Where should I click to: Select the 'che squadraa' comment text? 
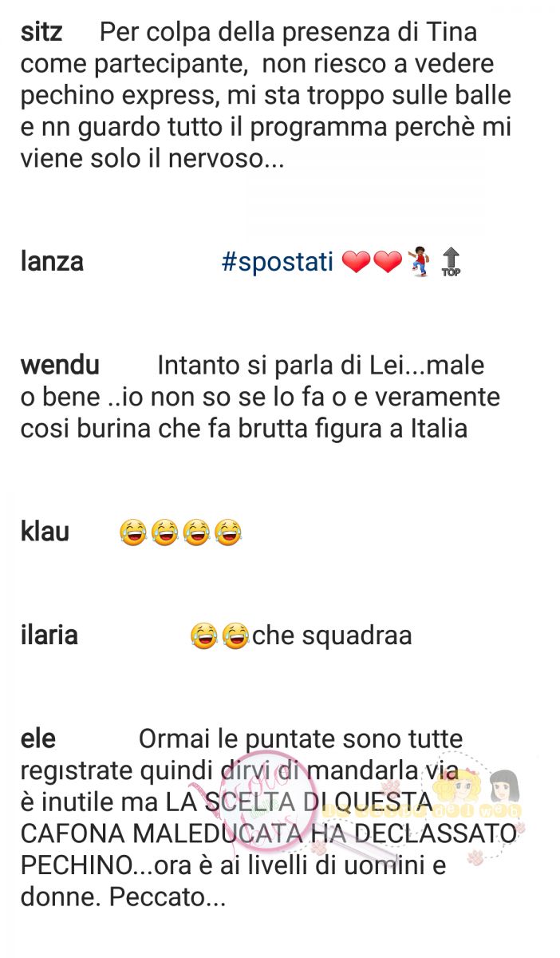(x=332, y=636)
